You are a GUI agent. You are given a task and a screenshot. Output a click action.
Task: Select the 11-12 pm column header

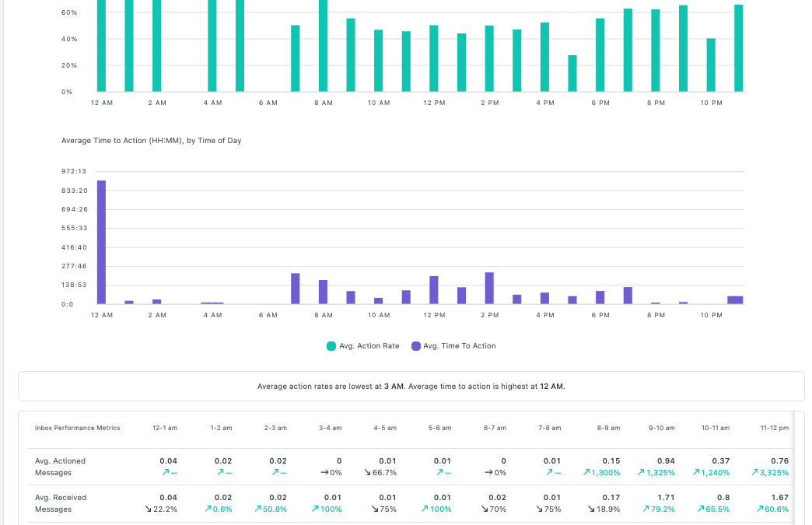pyautogui.click(x=774, y=428)
